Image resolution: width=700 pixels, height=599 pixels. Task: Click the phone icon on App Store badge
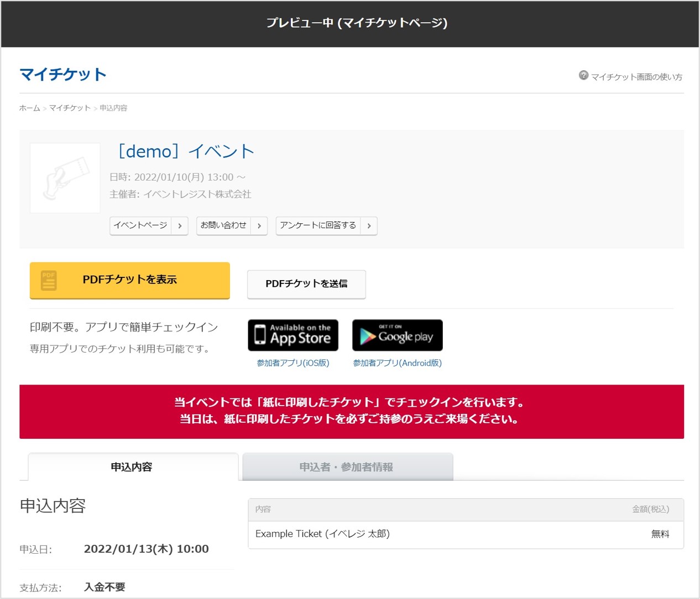(260, 336)
